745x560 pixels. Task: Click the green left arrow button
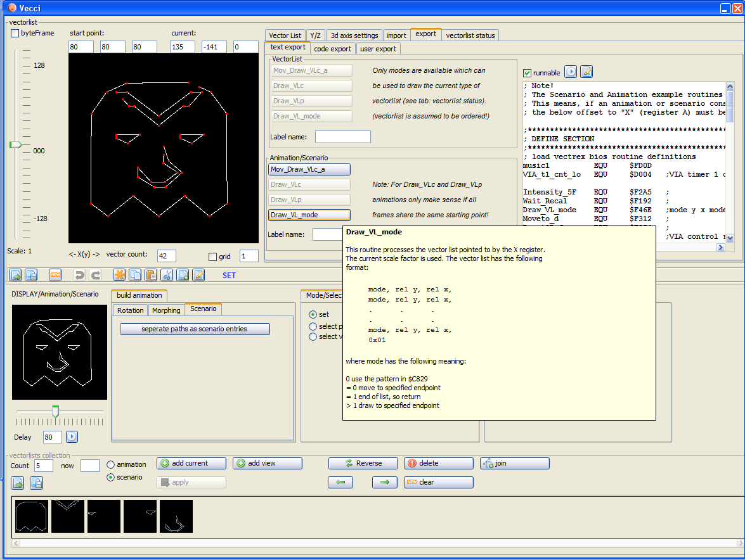[x=340, y=482]
